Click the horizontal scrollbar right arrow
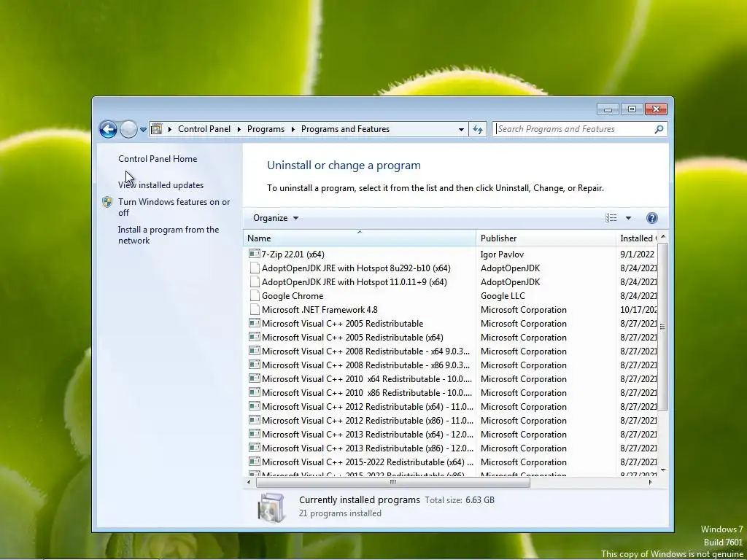Screen dimensions: 747x560 pyautogui.click(x=650, y=483)
